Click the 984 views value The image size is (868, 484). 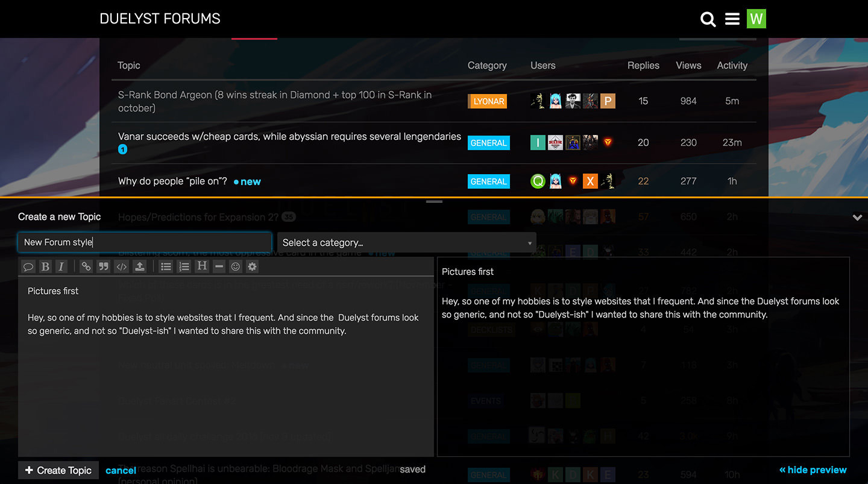tap(688, 101)
